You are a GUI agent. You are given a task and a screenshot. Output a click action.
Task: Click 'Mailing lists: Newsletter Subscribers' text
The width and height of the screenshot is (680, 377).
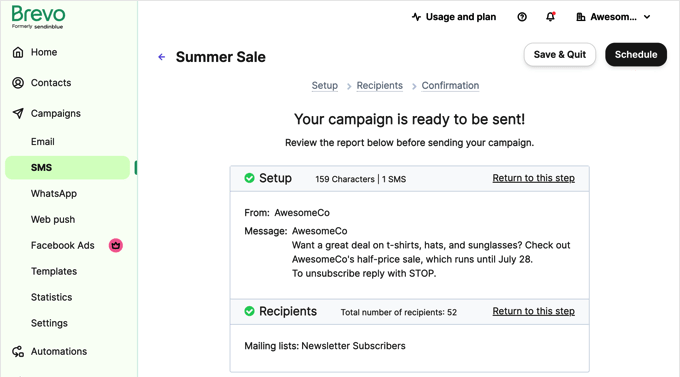tap(325, 346)
